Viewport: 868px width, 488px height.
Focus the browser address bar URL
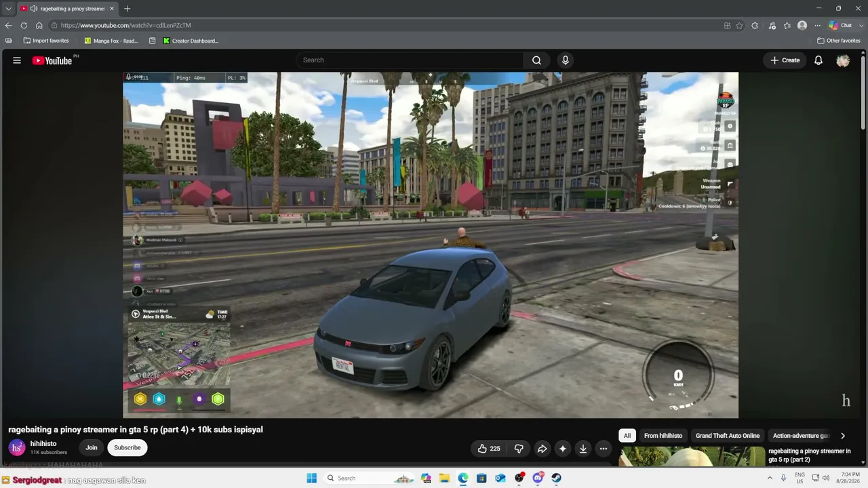point(125,25)
